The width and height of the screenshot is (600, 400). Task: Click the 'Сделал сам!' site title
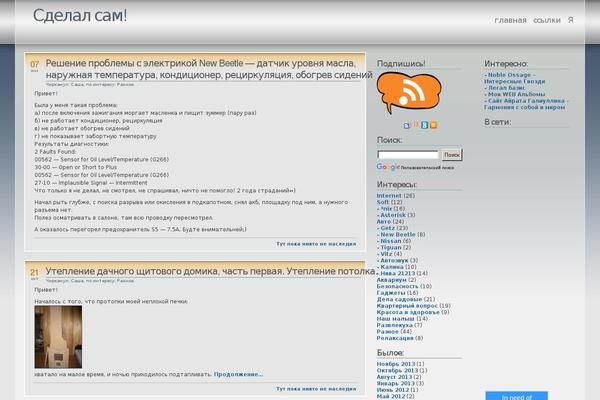[80, 16]
